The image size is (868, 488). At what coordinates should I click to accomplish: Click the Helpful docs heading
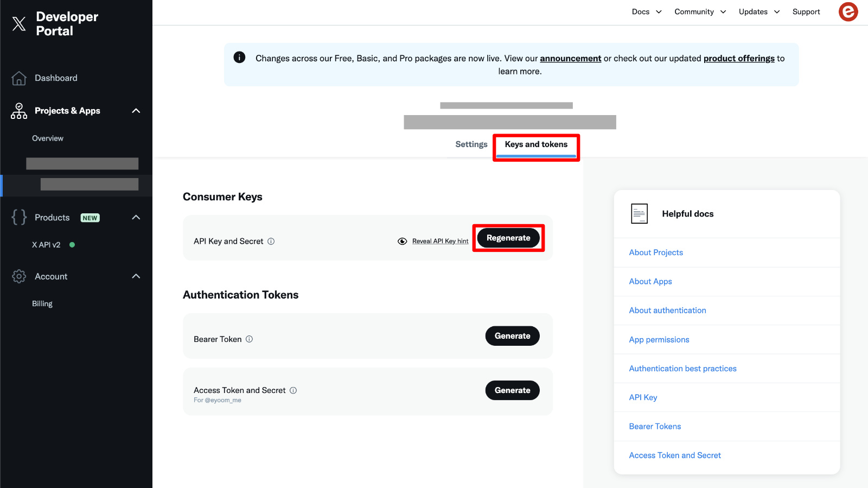[687, 214]
